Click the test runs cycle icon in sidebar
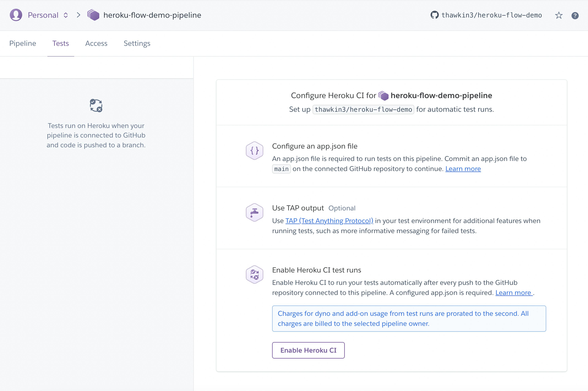Viewport: 588px width, 391px height. click(96, 105)
